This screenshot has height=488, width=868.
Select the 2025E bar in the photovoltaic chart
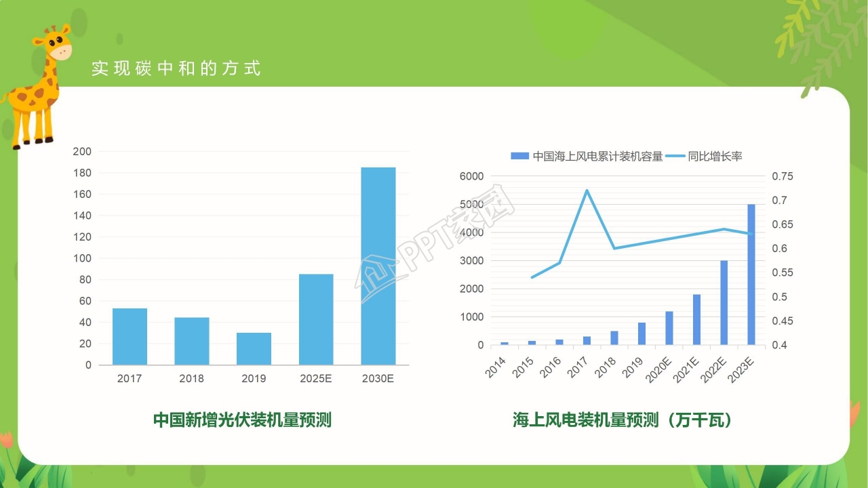317,319
